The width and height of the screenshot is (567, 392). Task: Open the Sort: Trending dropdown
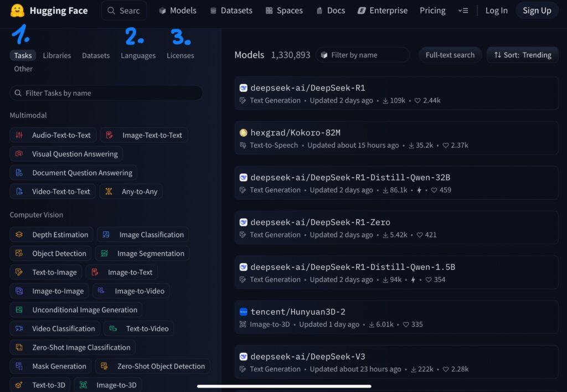coord(523,55)
